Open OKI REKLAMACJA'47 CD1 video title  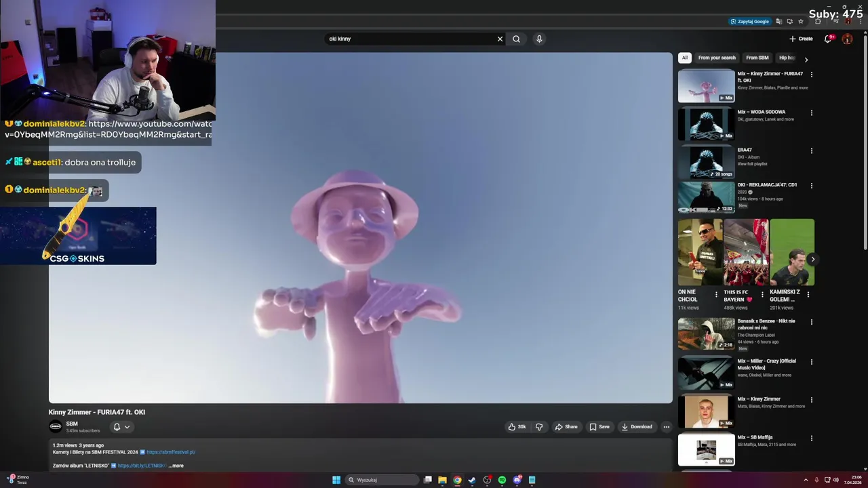click(x=767, y=185)
